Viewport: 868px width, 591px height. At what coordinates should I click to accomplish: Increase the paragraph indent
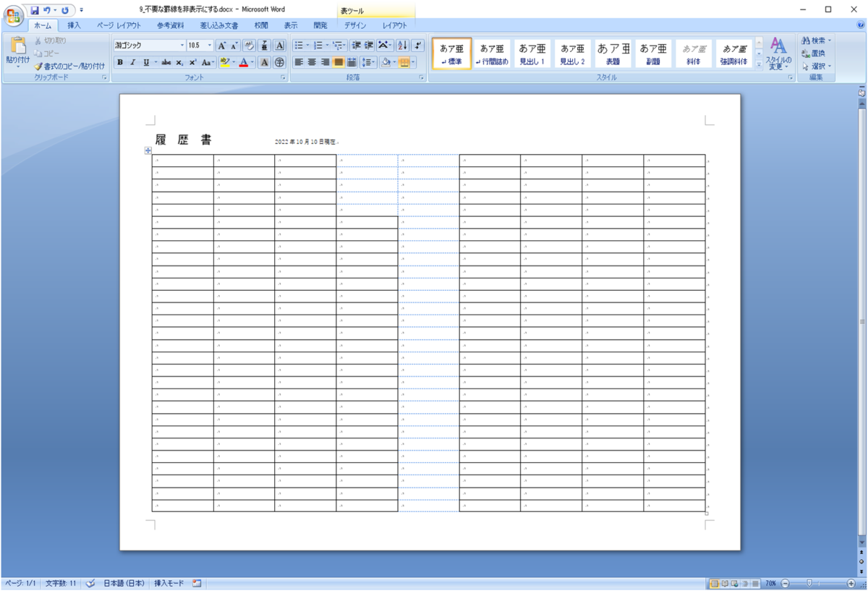click(x=370, y=45)
